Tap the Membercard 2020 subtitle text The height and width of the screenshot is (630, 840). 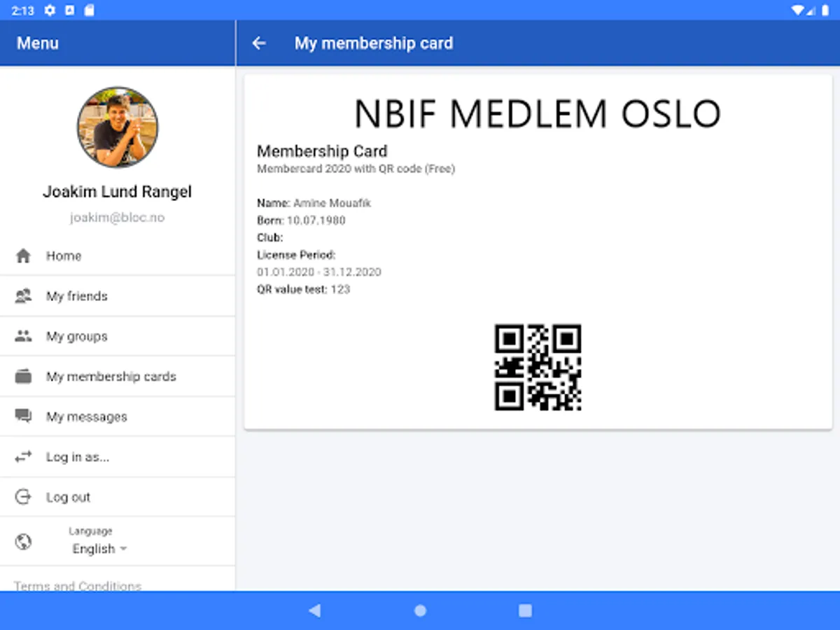(356, 169)
